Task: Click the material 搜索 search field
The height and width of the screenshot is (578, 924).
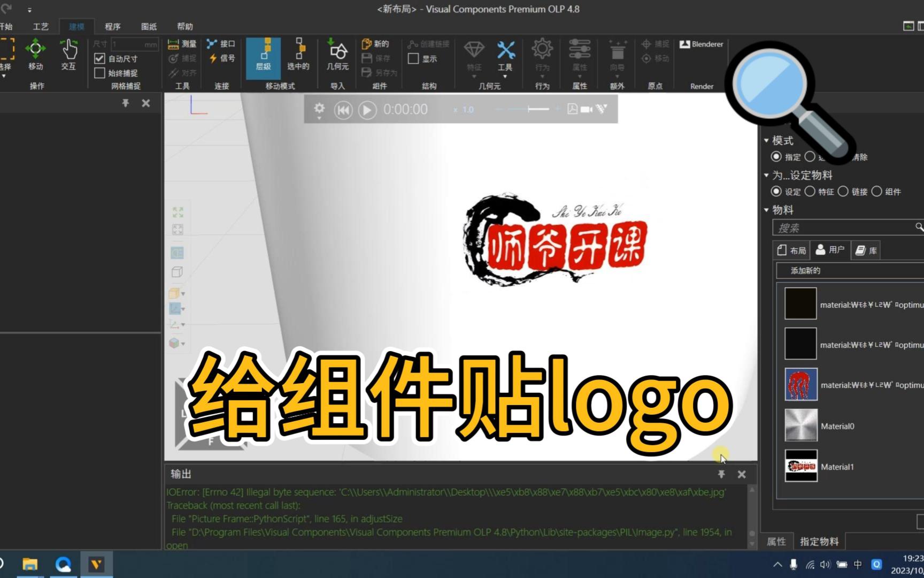Action: (x=843, y=228)
